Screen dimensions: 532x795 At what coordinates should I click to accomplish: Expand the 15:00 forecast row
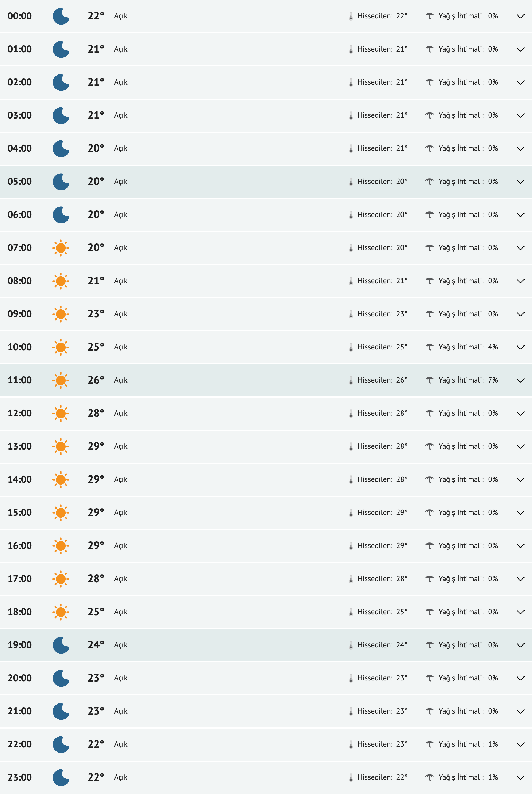coord(520,513)
